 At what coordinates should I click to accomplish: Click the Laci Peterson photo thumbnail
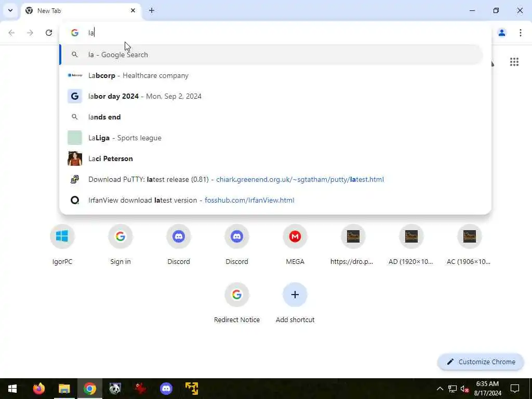coord(75,158)
